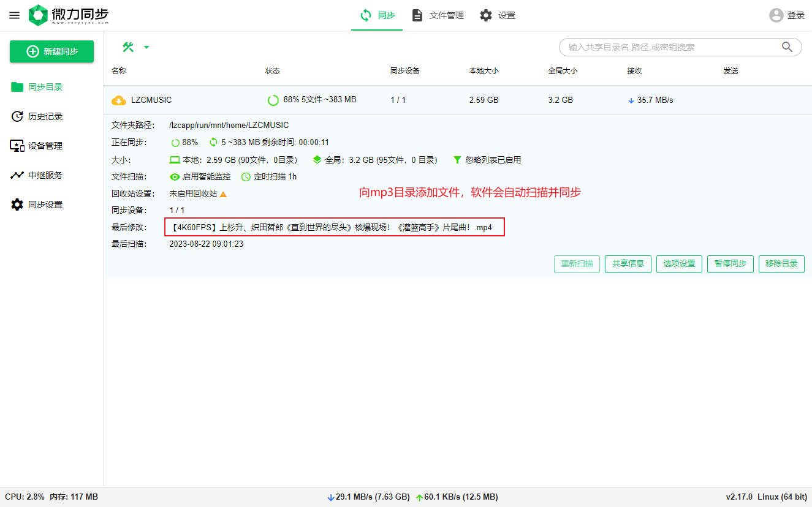The width and height of the screenshot is (812, 507).
Task: Open 设备管理 in sidebar
Action: (52, 146)
